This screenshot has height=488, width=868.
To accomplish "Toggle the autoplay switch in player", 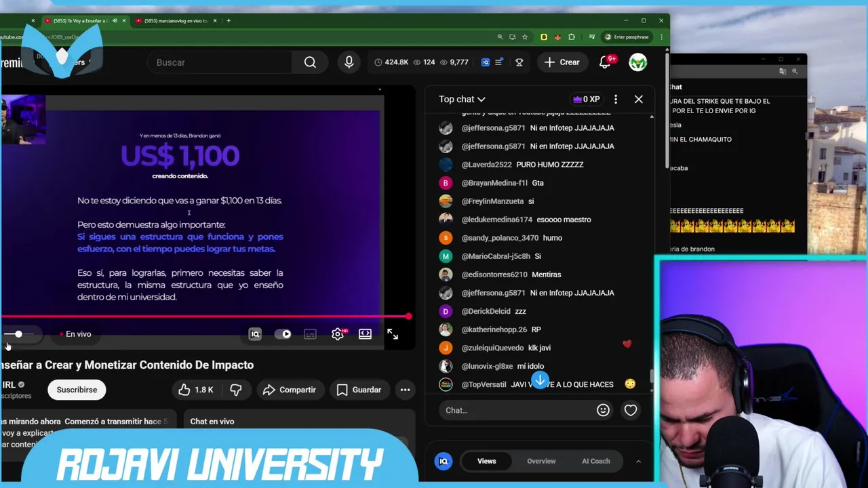I will point(283,334).
